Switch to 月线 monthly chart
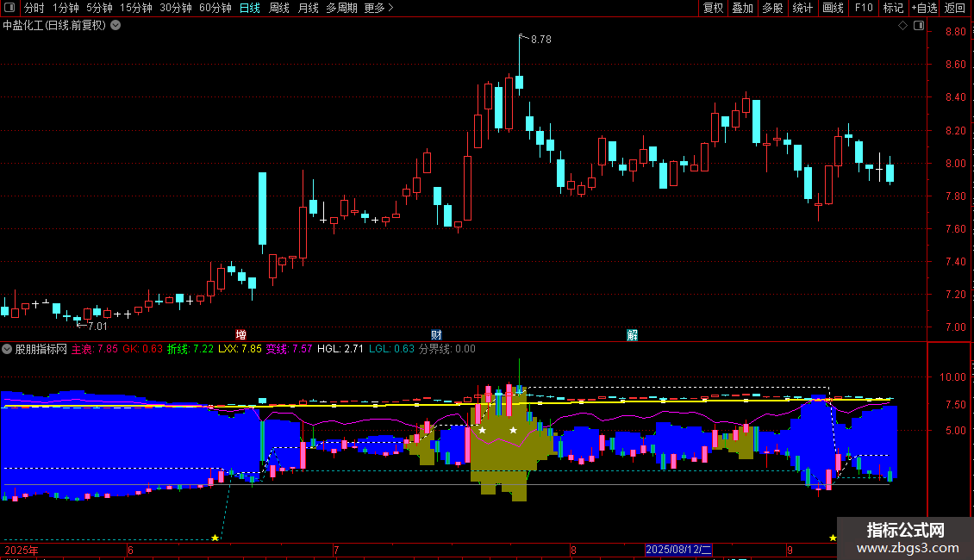This screenshot has width=974, height=560. pos(308,8)
